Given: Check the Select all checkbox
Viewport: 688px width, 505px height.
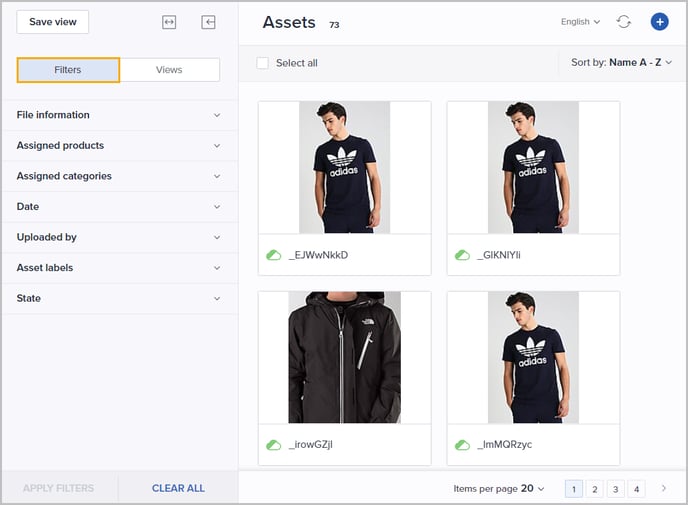Looking at the screenshot, I should point(262,63).
